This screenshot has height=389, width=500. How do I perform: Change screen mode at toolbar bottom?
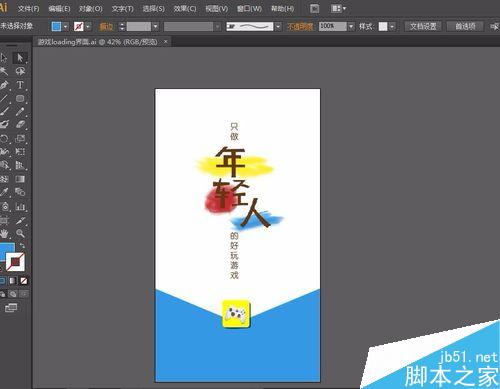[x=11, y=307]
